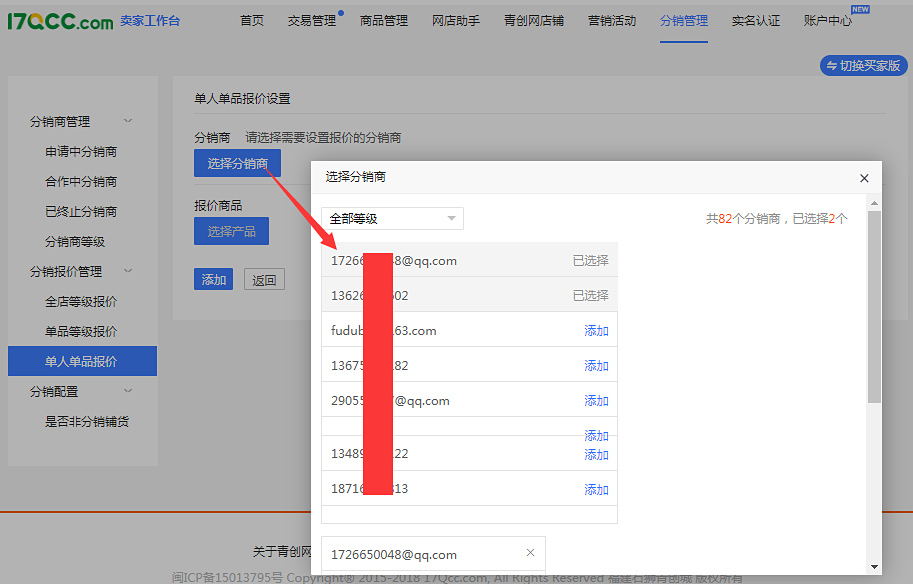Open the 营销活动 menu item

click(611, 19)
